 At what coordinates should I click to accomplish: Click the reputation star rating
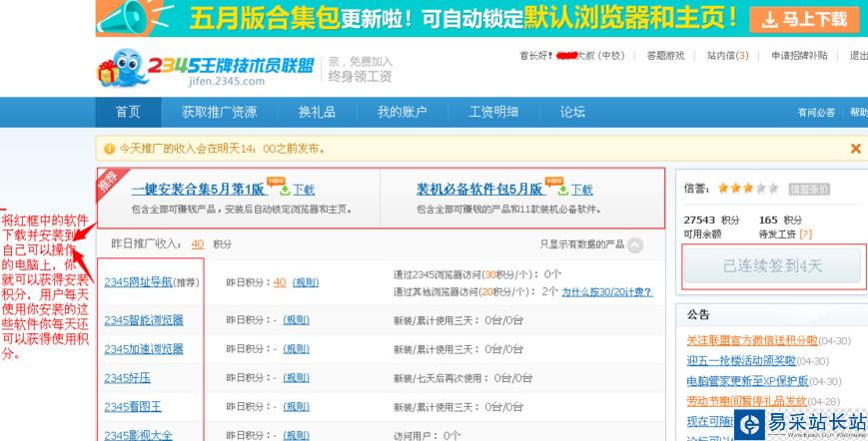point(748,189)
